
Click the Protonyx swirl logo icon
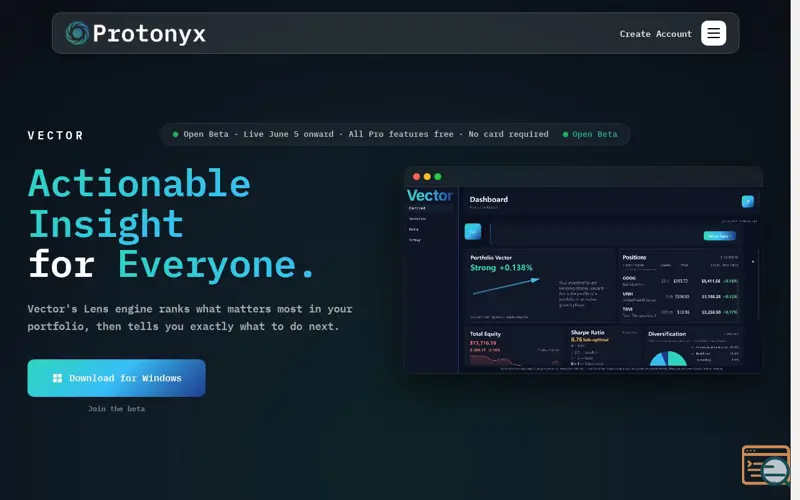point(77,33)
